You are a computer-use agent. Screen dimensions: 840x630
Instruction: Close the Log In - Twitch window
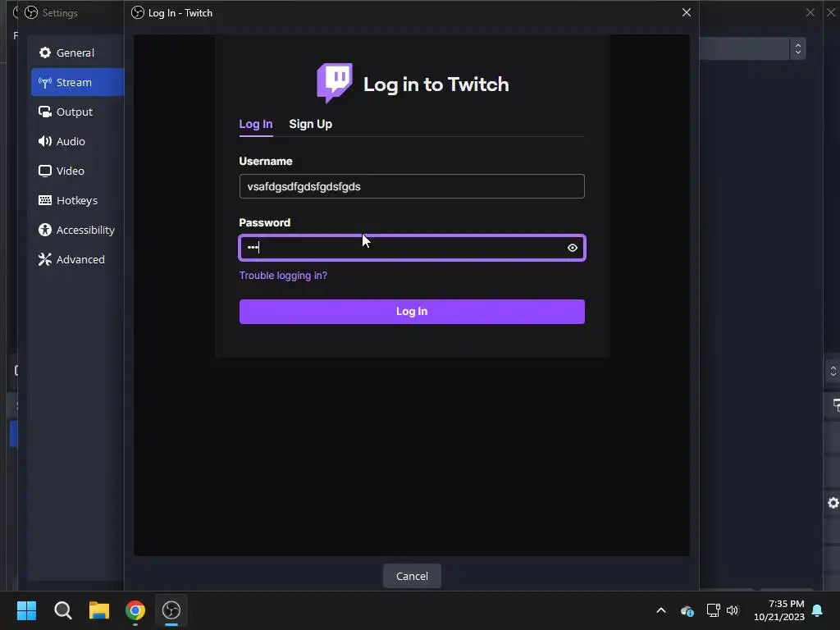click(x=687, y=12)
